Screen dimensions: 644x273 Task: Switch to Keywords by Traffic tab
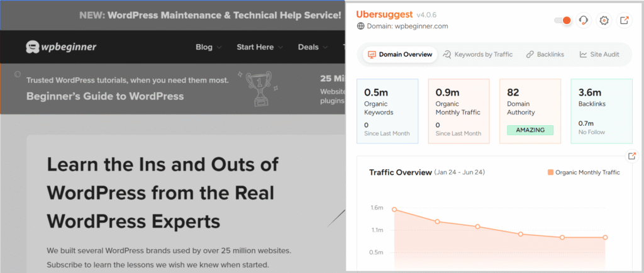click(477, 55)
